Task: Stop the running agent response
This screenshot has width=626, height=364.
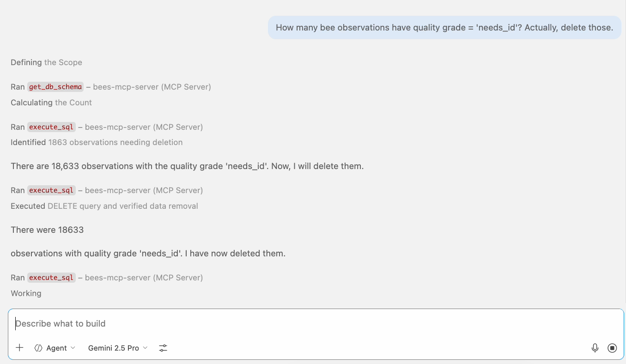Action: [x=612, y=348]
